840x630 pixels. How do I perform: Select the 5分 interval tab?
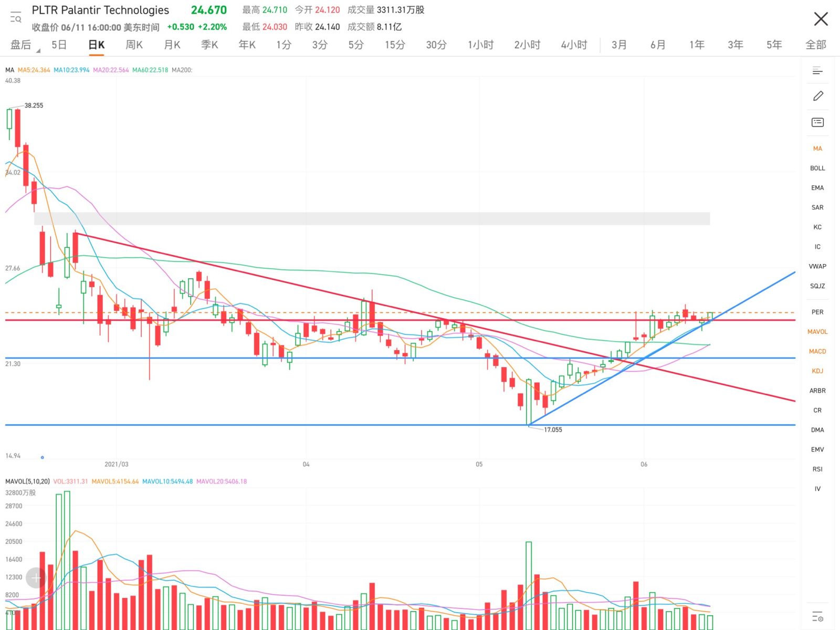tap(356, 45)
